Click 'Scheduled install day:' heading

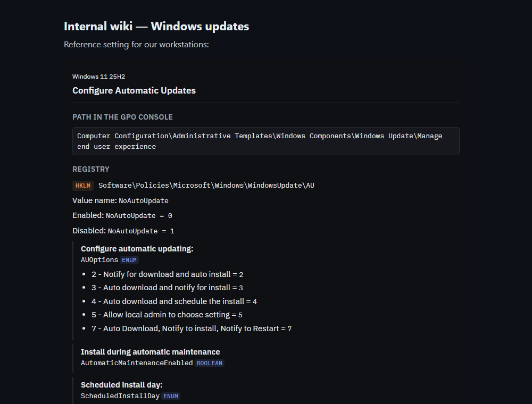122,385
